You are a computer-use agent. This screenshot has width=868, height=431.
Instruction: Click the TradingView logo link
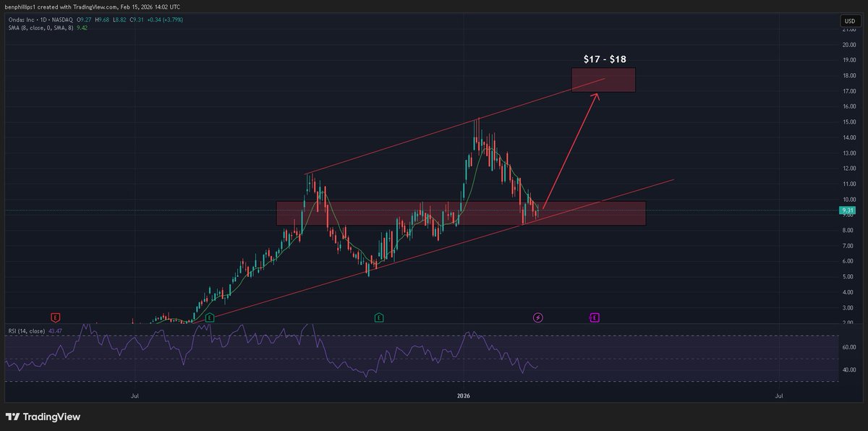coord(43,417)
